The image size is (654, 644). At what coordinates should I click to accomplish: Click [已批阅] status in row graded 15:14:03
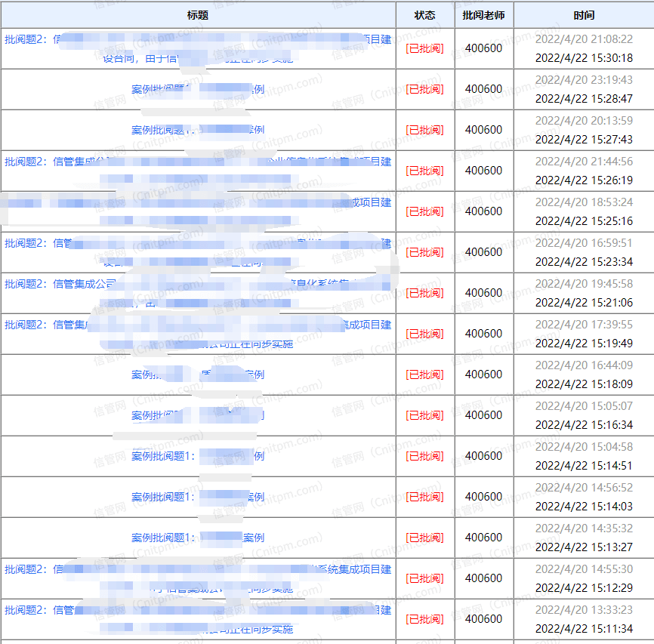tap(424, 497)
